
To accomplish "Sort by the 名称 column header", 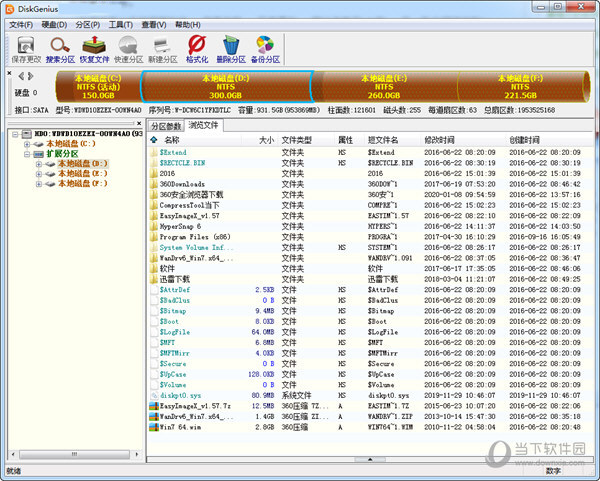I will coord(172,140).
